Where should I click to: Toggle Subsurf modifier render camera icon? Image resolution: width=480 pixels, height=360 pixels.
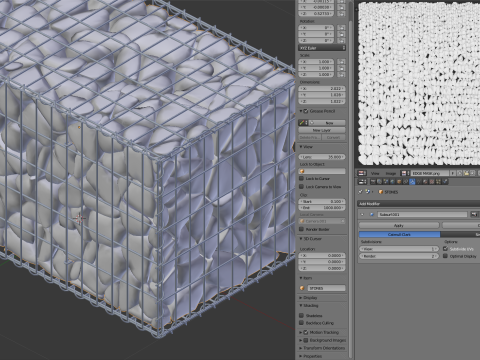474,214
